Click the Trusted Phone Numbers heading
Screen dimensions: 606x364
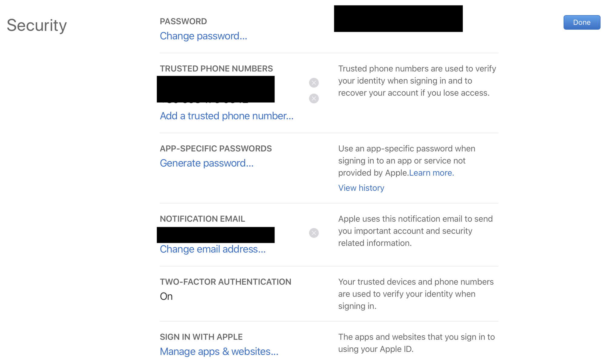(x=216, y=69)
